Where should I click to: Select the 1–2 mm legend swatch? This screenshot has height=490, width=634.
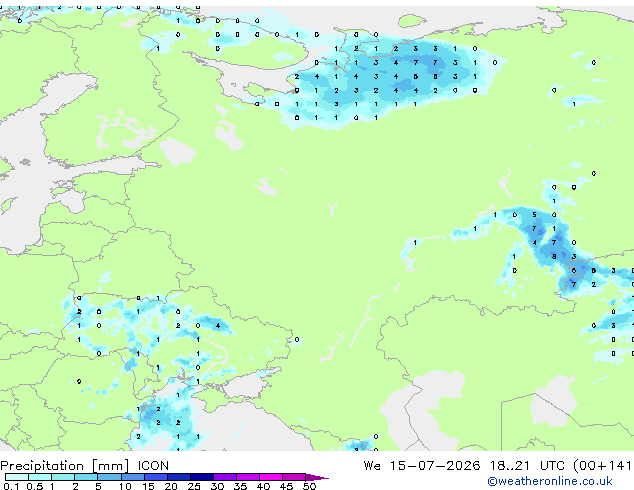click(63, 477)
